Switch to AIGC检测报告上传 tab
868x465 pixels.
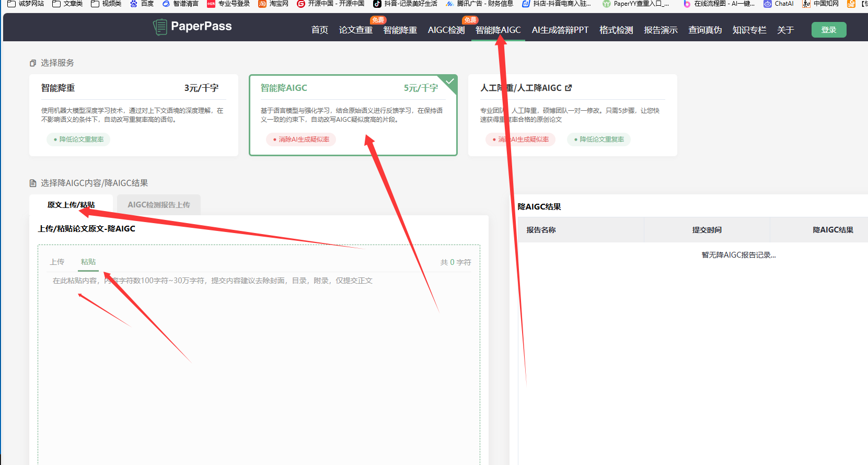click(159, 205)
